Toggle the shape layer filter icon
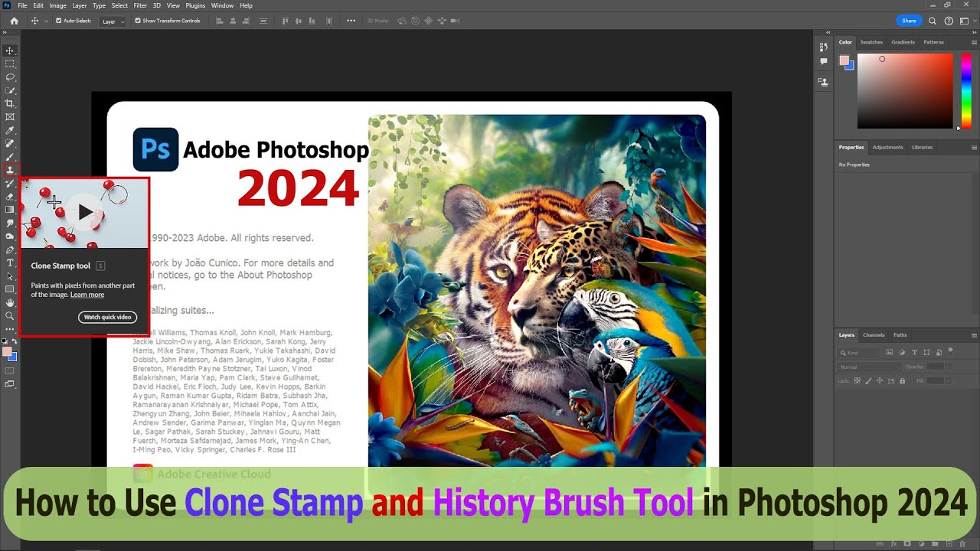980x551 pixels. pyautogui.click(x=926, y=353)
